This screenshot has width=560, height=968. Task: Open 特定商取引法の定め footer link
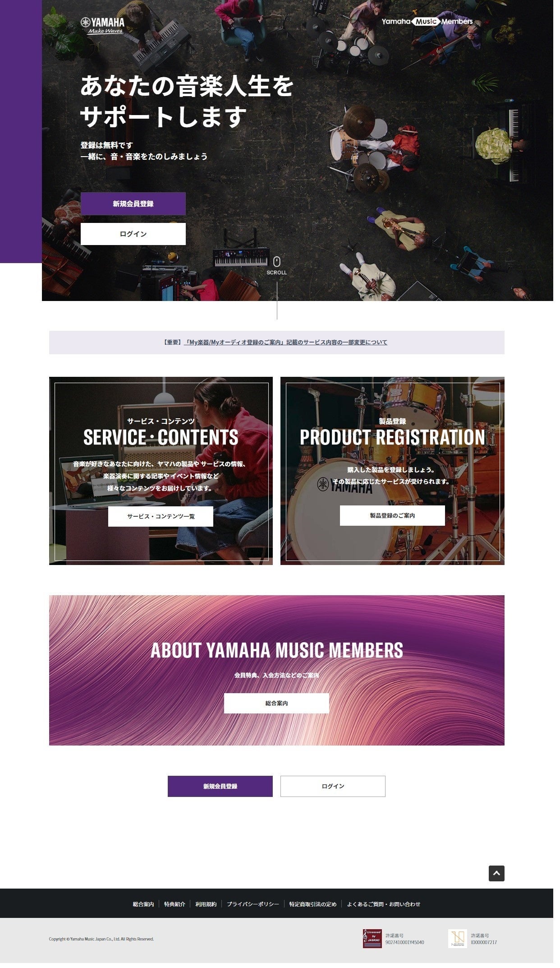click(313, 904)
